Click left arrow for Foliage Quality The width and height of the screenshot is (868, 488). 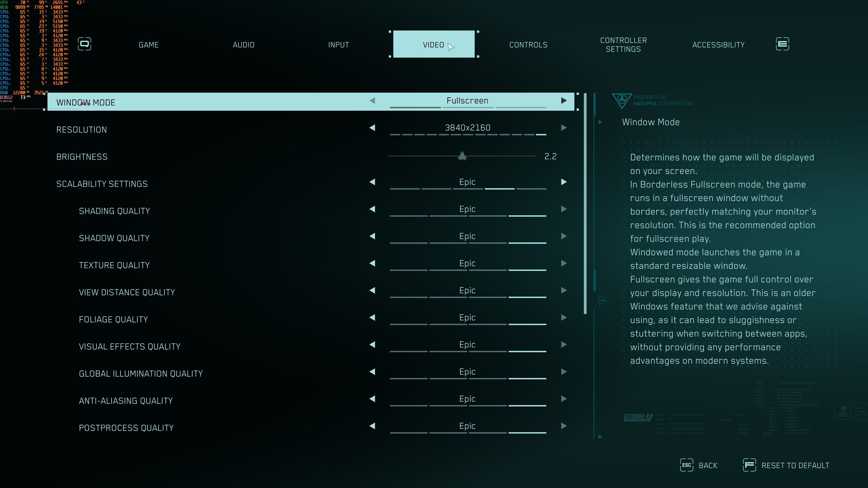point(372,318)
